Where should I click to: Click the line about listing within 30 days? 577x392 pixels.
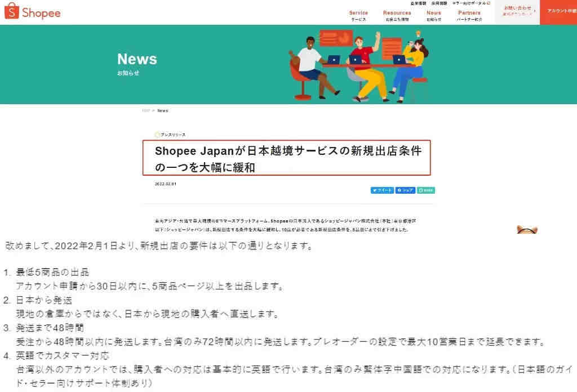tap(149, 286)
